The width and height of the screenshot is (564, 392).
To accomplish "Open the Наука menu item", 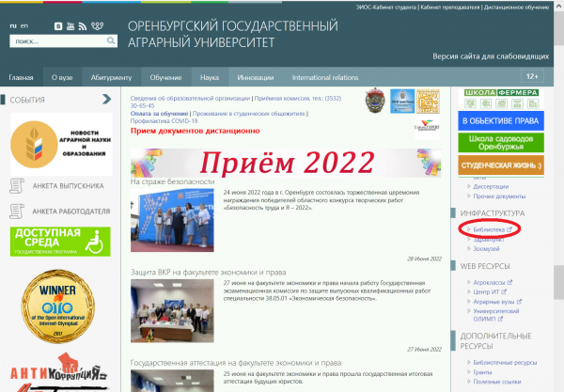I will click(x=210, y=77).
